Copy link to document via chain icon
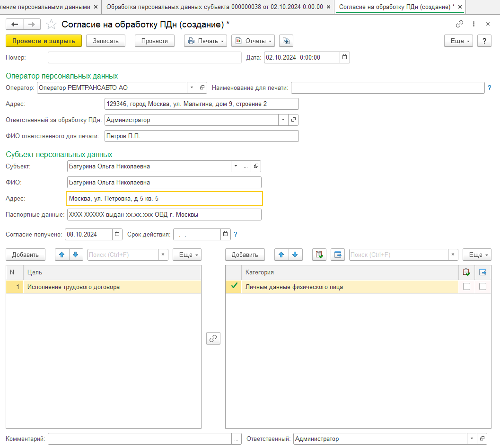 coord(459,24)
